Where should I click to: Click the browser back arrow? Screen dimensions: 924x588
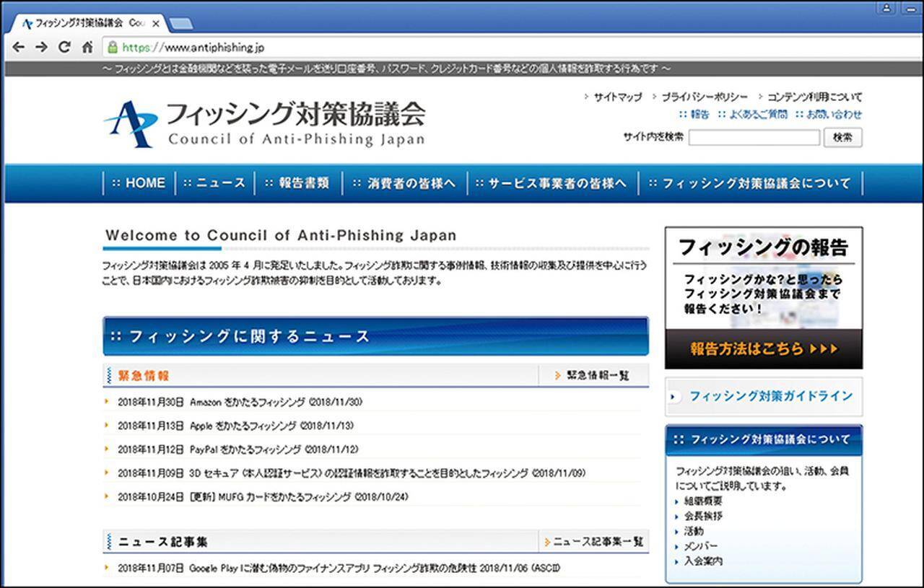[19, 48]
